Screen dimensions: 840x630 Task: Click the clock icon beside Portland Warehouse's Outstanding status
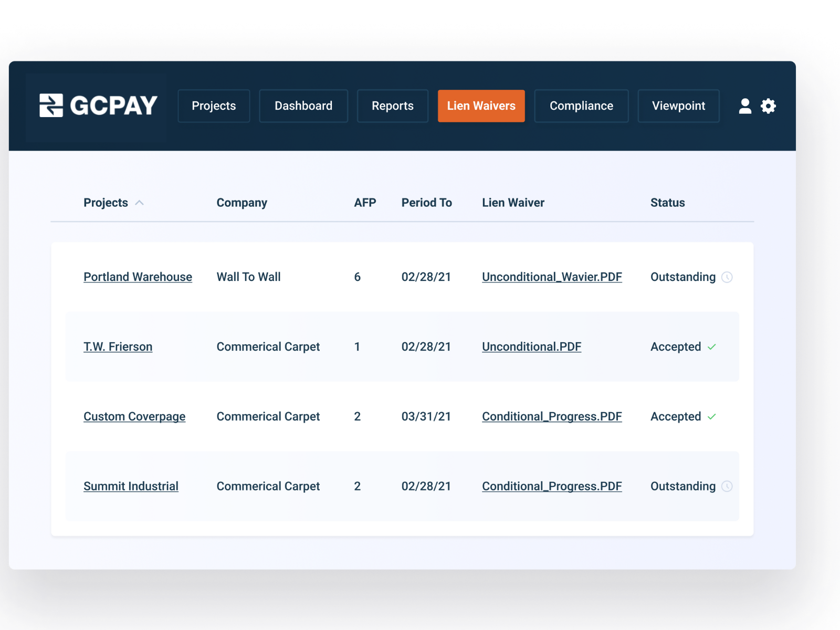(727, 277)
